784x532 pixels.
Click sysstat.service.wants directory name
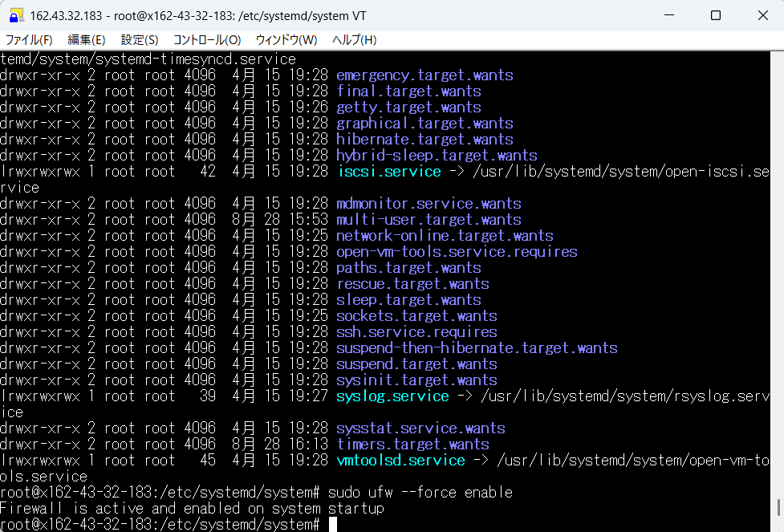[x=420, y=428]
